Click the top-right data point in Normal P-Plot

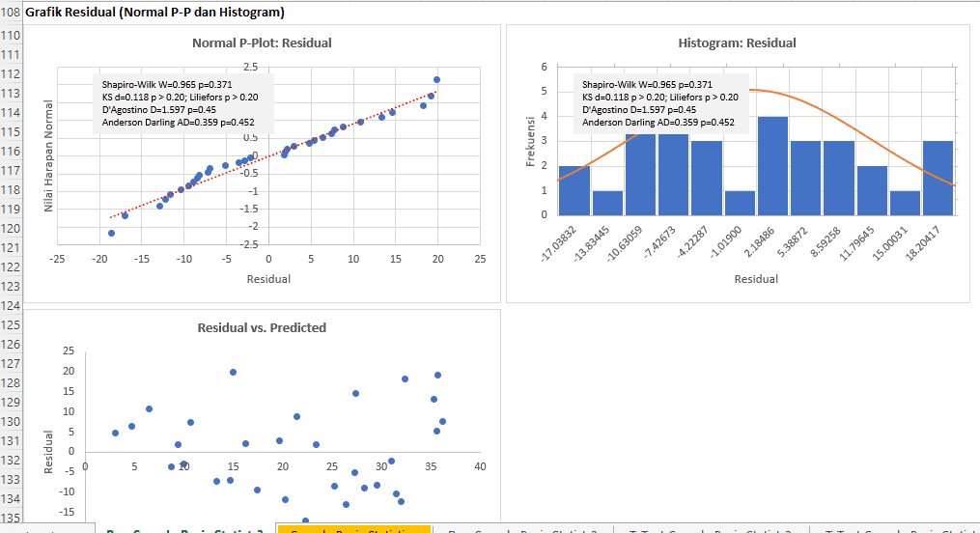point(436,79)
